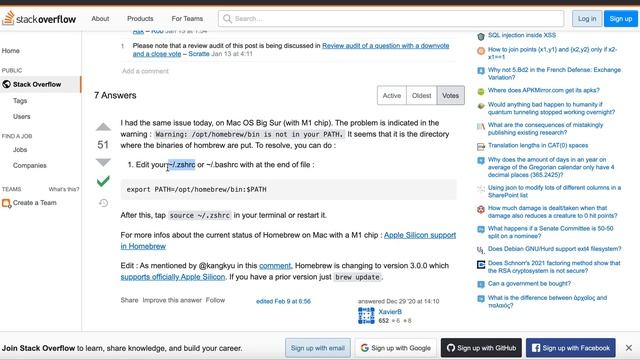The height and width of the screenshot is (360, 640).
Task: Click the site icon beside Can a government be bought
Action: tap(481, 284)
